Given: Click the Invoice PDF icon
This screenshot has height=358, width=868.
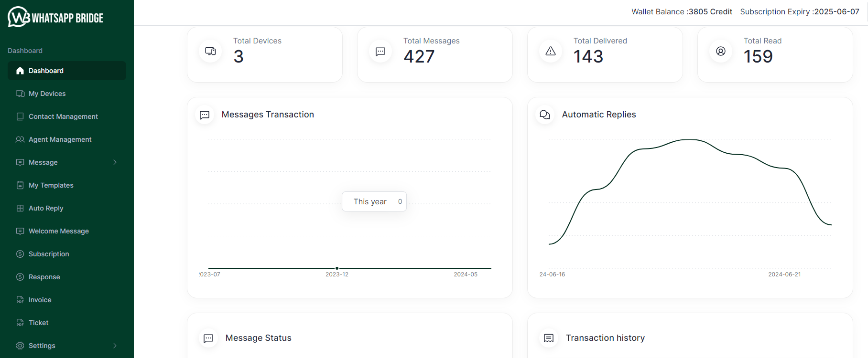Looking at the screenshot, I should (20, 300).
